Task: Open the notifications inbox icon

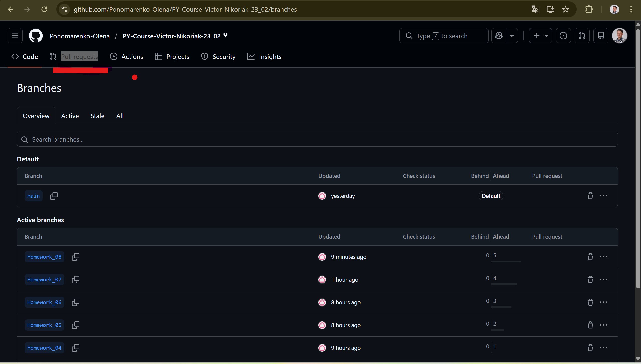Action: (601, 36)
